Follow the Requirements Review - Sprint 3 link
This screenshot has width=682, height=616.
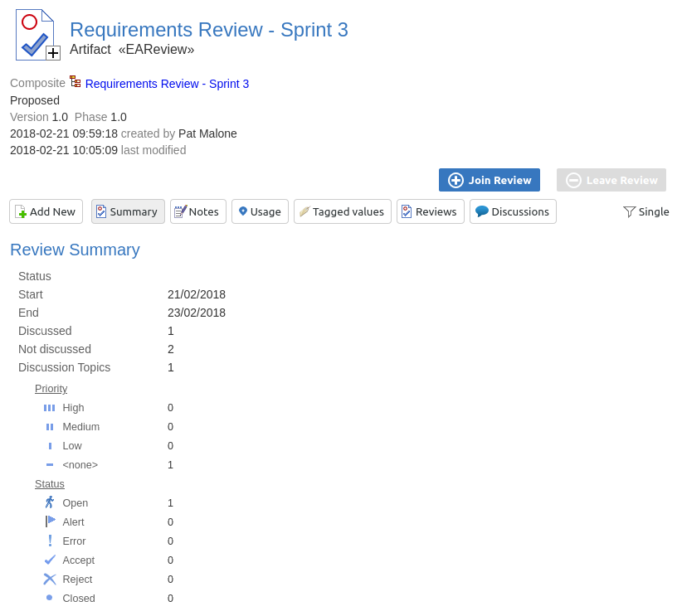point(167,84)
